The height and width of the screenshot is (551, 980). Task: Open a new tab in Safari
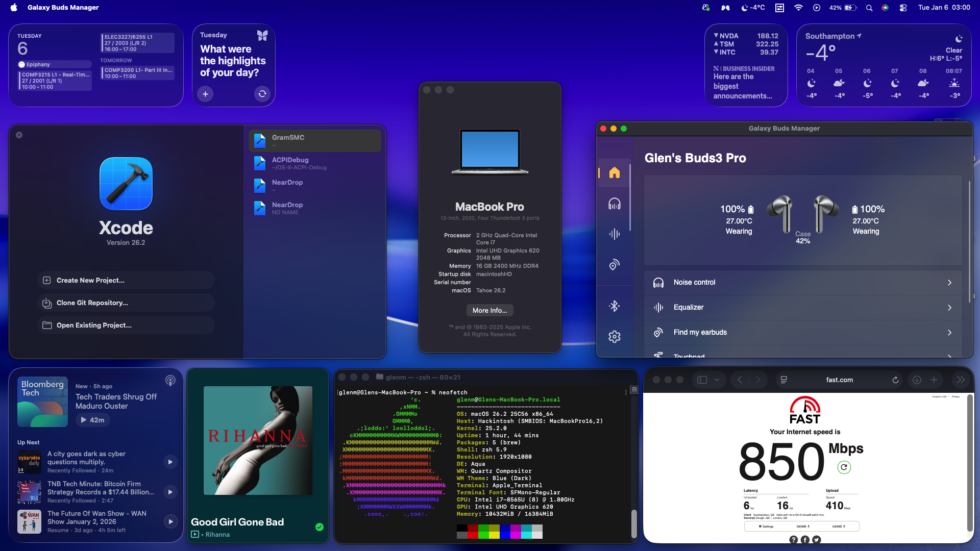tap(934, 380)
